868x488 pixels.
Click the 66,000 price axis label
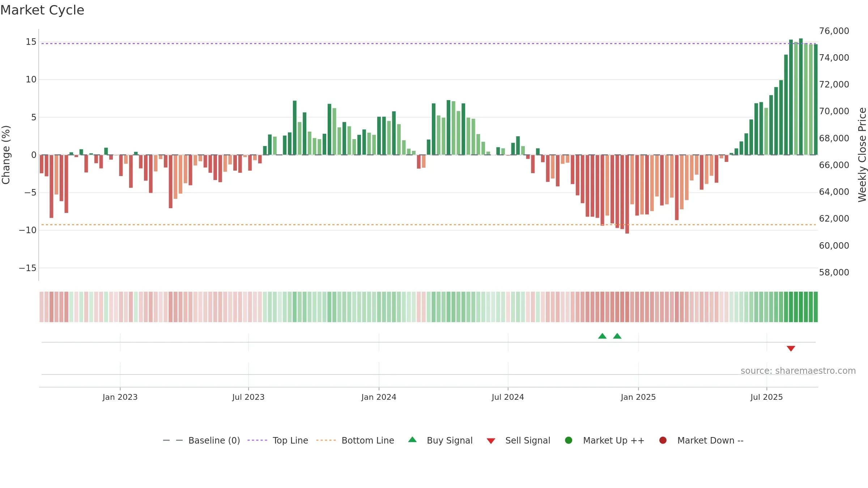click(834, 165)
